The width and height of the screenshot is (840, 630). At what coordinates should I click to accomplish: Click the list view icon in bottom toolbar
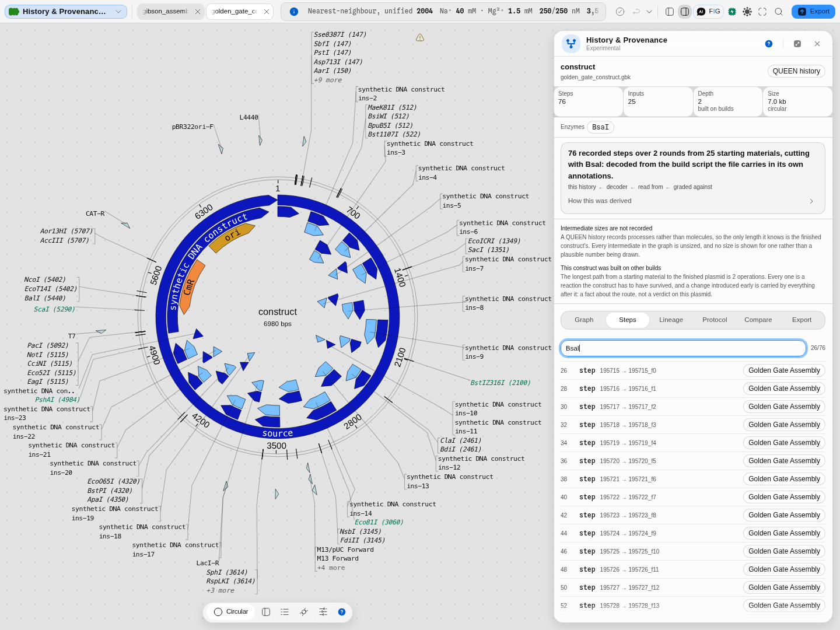click(285, 612)
